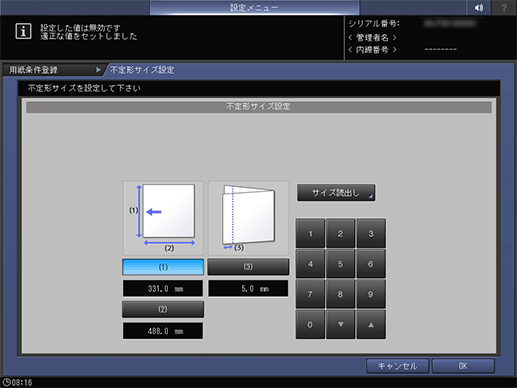The image size is (517, 388).
Task: Open help with the question mark button
Action: (x=504, y=7)
